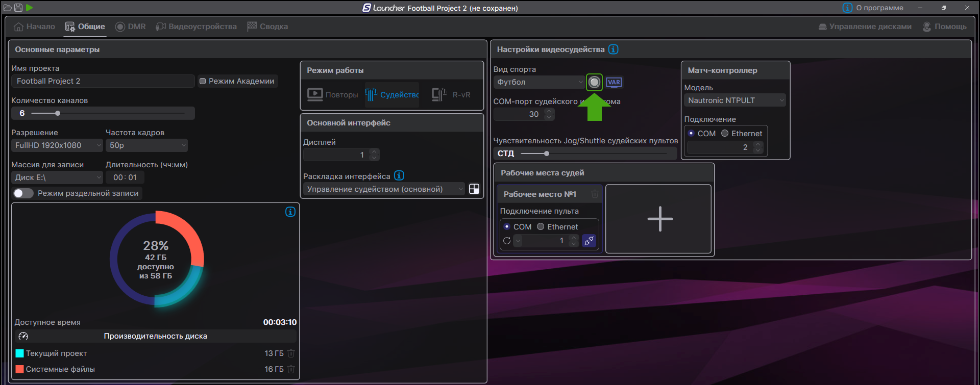Image resolution: width=980 pixels, height=385 pixels.
Task: Add a new referee workplace with plus
Action: (x=659, y=219)
